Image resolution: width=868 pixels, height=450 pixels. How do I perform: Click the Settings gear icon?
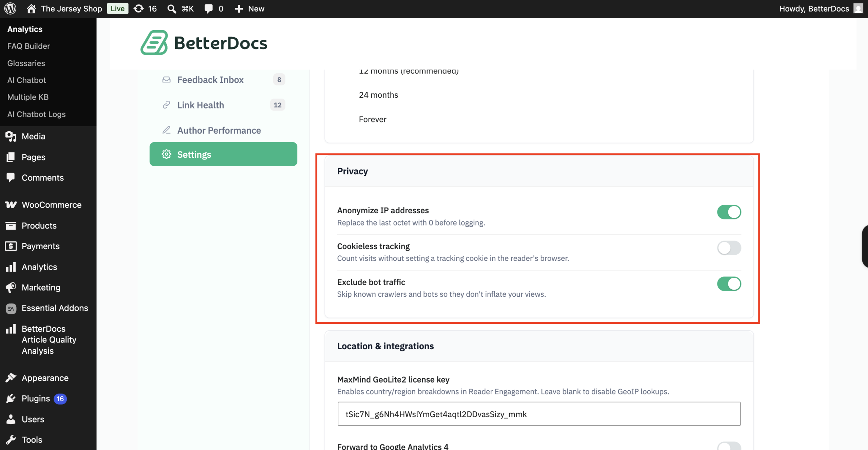[x=166, y=154]
